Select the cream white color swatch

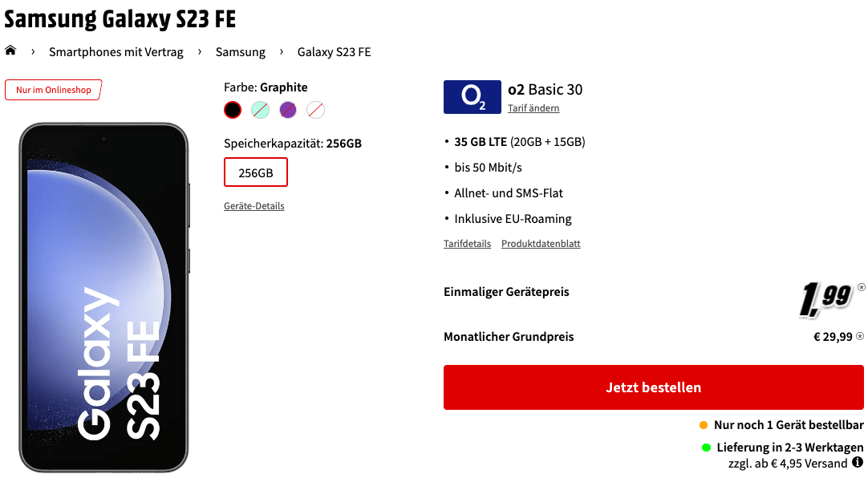coord(315,110)
